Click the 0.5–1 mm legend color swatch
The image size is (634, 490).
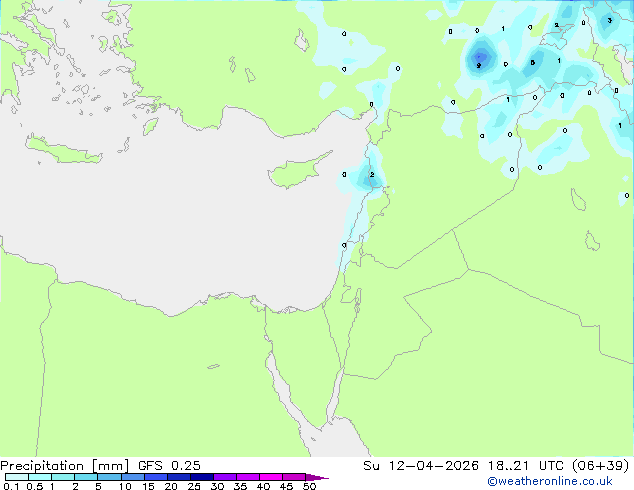pyautogui.click(x=40, y=477)
